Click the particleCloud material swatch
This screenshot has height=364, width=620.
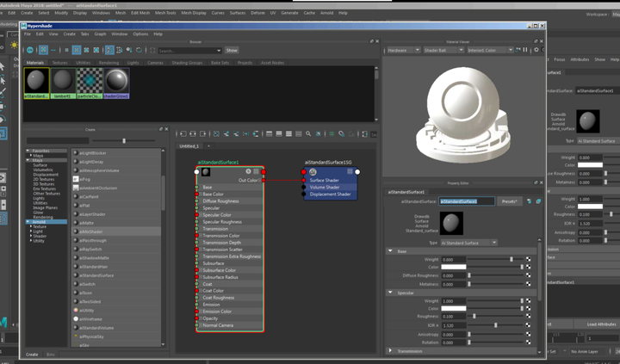[x=90, y=81]
